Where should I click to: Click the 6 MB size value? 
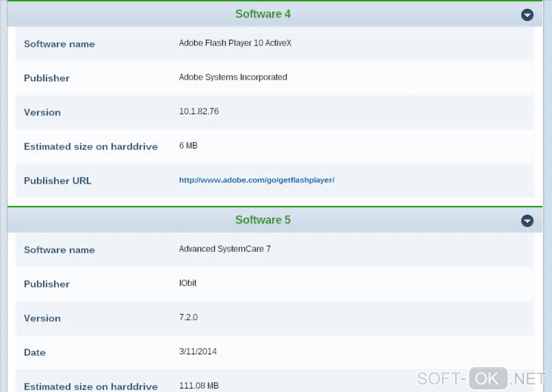coord(188,146)
